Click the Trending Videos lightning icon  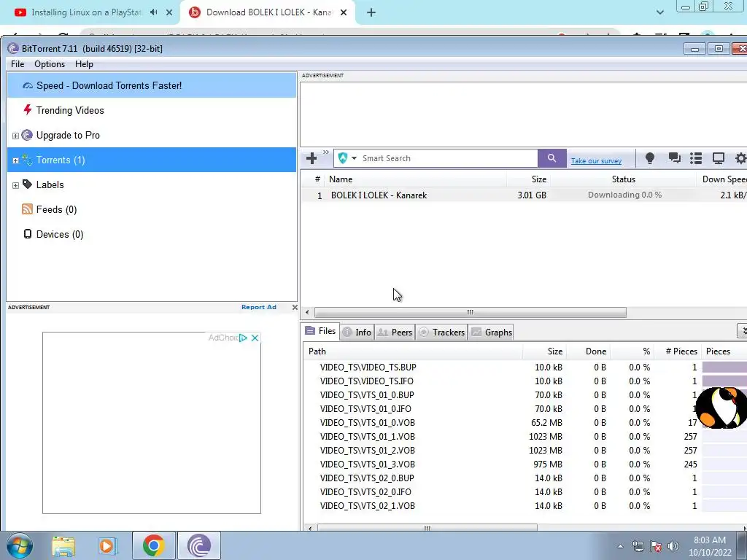(28, 110)
